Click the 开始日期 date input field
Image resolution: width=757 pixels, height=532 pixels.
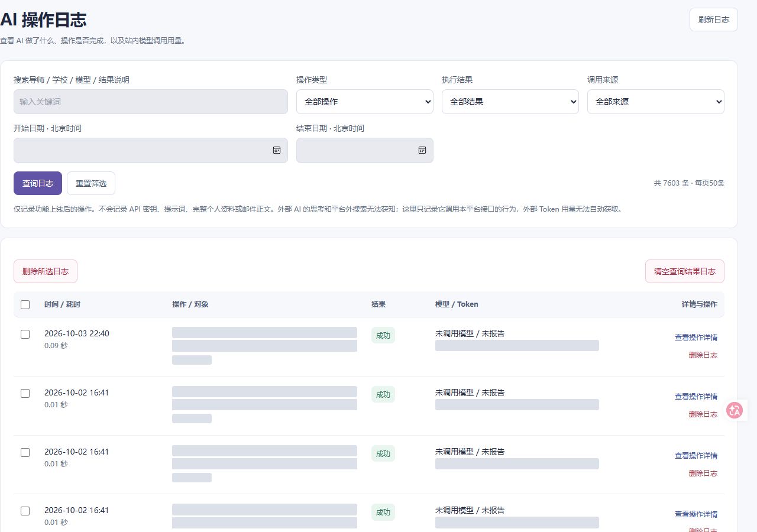pyautogui.click(x=151, y=150)
